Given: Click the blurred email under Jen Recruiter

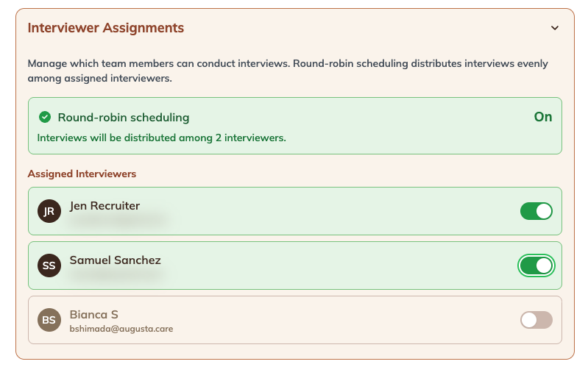Looking at the screenshot, I should coord(118,220).
